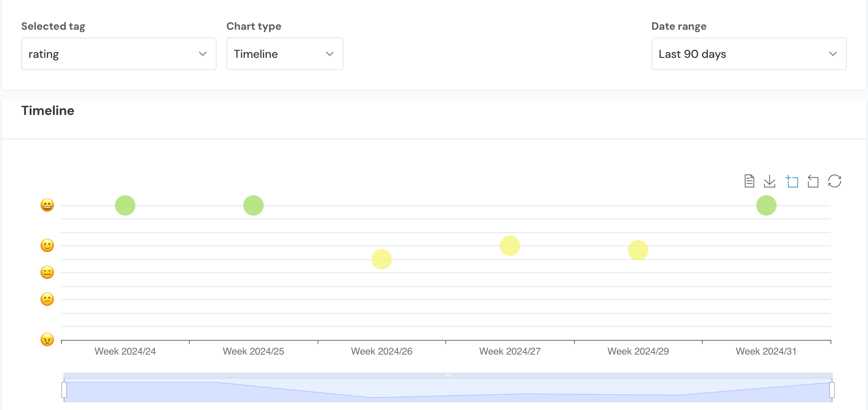This screenshot has height=410, width=868.
Task: Click the left handle of zoom slider
Action: [64, 390]
